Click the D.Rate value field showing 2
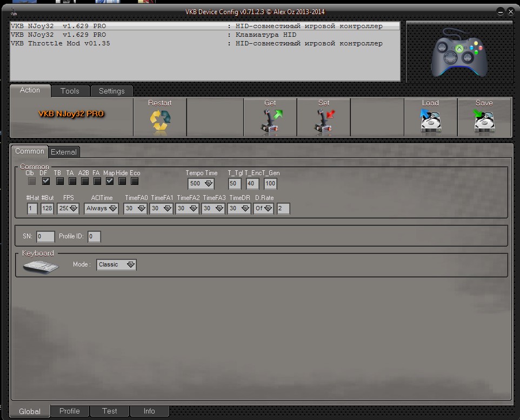Viewport: 520px width, 420px height. 283,208
